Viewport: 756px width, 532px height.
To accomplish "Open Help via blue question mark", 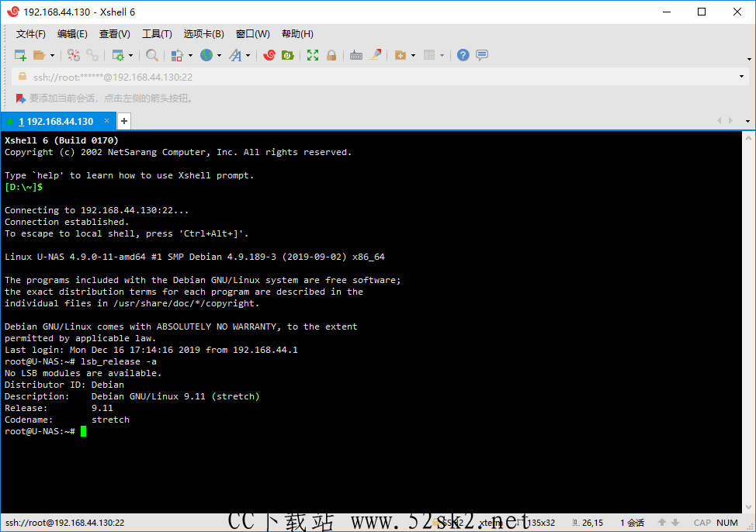I will 463,55.
